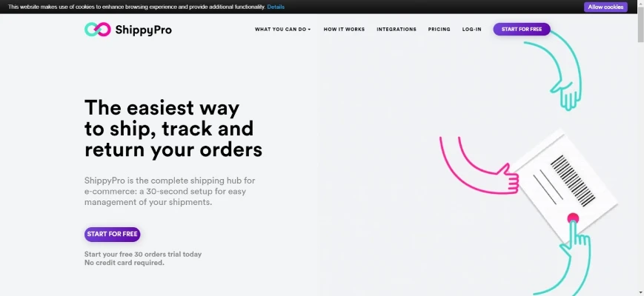
Task: Click the caret next to What You Can Do
Action: click(309, 30)
